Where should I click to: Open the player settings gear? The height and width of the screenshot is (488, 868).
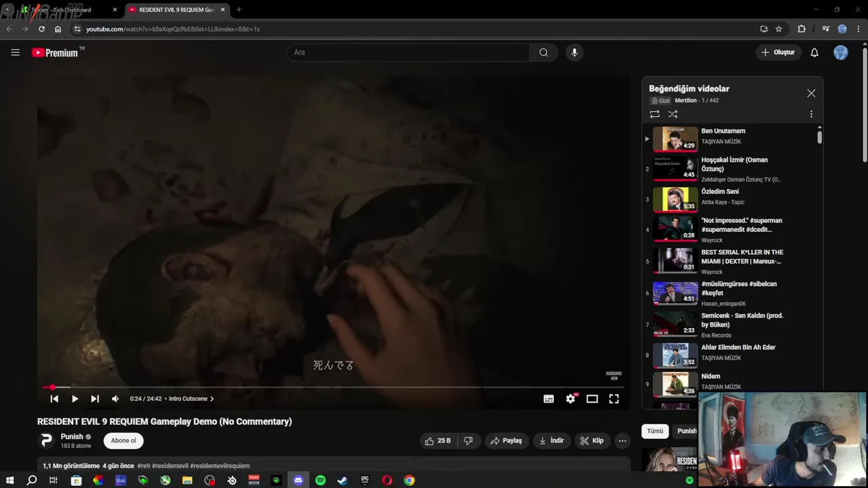(x=570, y=399)
